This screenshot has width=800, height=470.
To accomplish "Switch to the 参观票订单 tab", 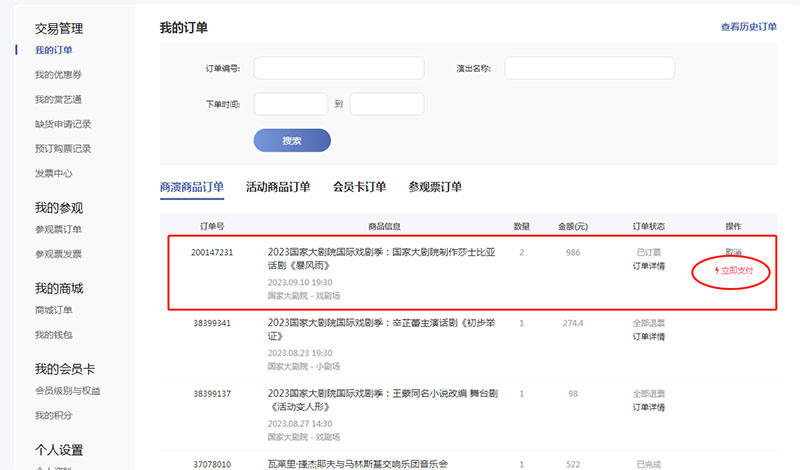I will pyautogui.click(x=435, y=187).
